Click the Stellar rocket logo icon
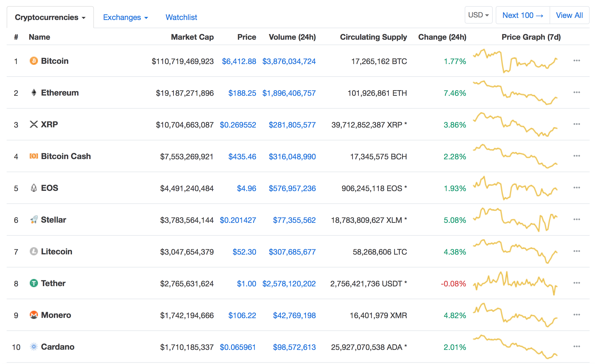 coord(34,220)
